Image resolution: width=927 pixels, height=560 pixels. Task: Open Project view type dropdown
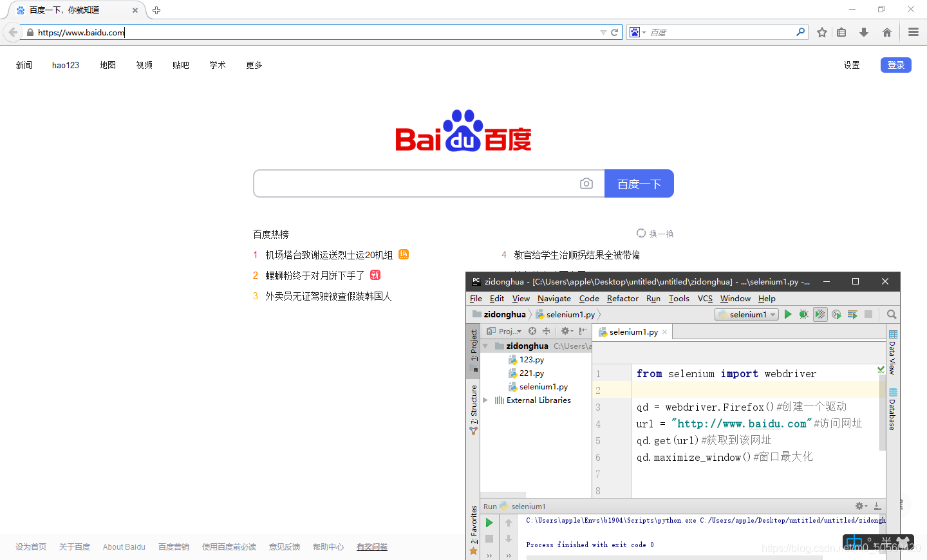pos(504,331)
